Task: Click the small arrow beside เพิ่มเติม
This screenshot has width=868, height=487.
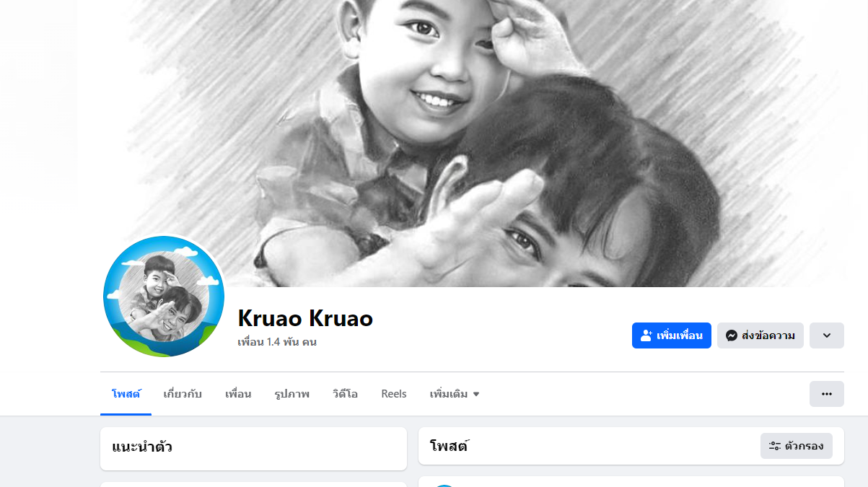Action: pos(476,395)
